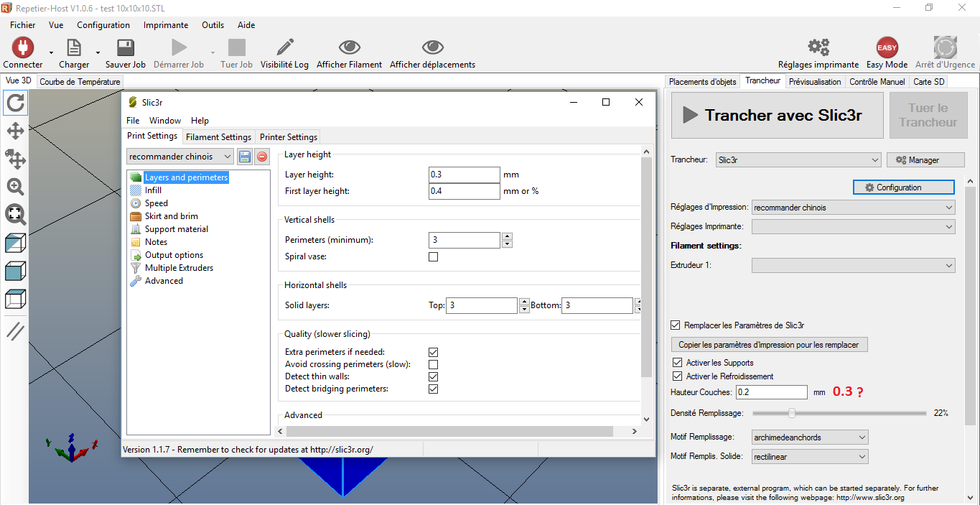Open the Output options page
This screenshot has height=505, width=980.
pos(174,255)
